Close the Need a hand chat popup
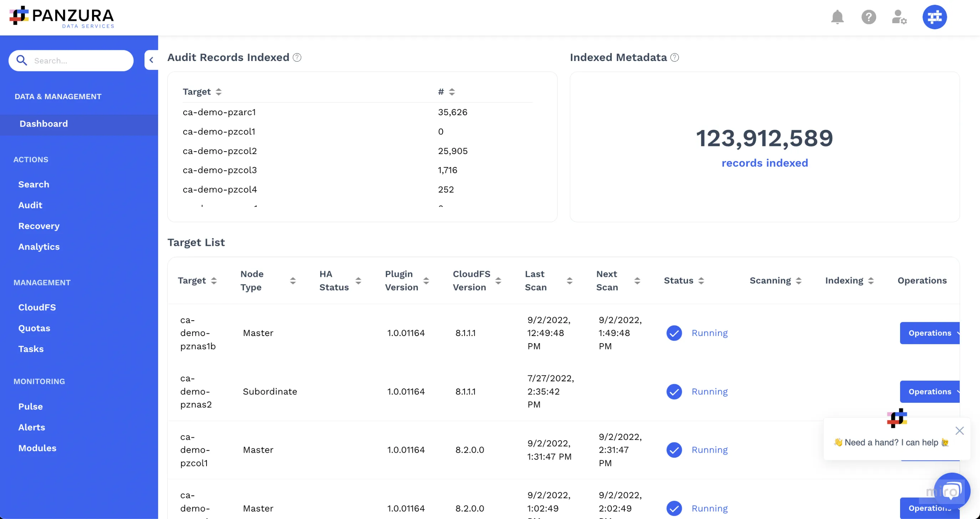The height and width of the screenshot is (519, 980). coord(959,431)
